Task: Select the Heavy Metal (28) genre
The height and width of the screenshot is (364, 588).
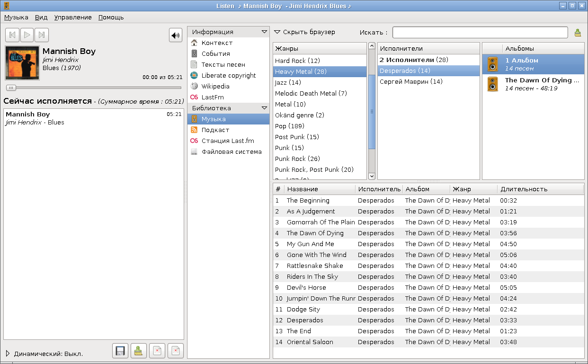Action: click(x=320, y=71)
